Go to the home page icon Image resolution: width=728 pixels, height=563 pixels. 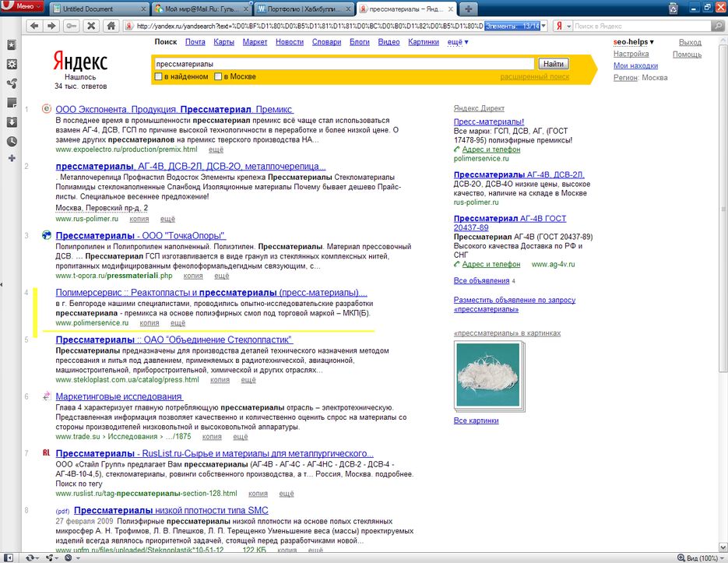[111, 26]
